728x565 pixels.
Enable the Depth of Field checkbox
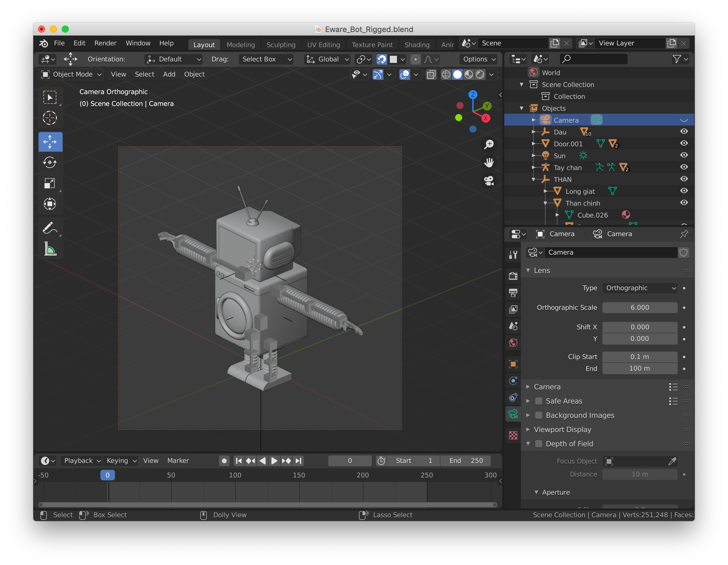click(x=539, y=444)
